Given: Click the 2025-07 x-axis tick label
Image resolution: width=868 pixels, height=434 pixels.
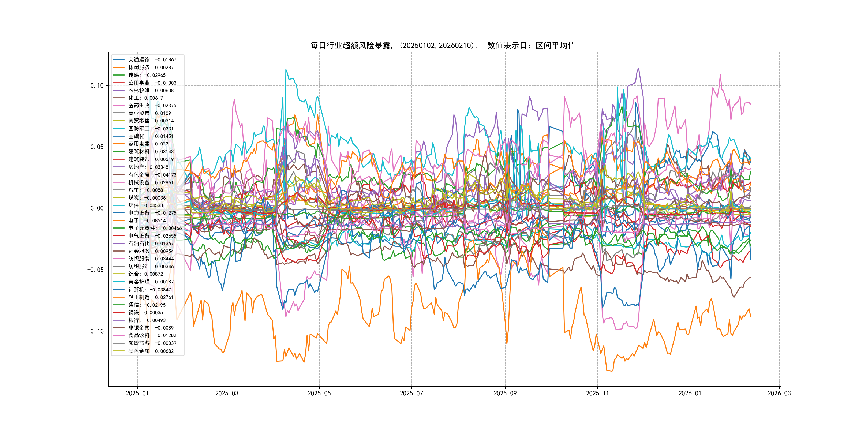Looking at the screenshot, I should 411,393.
